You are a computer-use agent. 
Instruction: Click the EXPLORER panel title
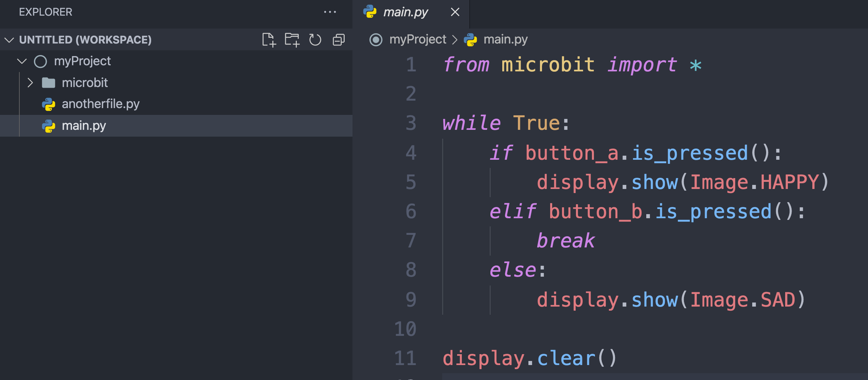pyautogui.click(x=46, y=12)
